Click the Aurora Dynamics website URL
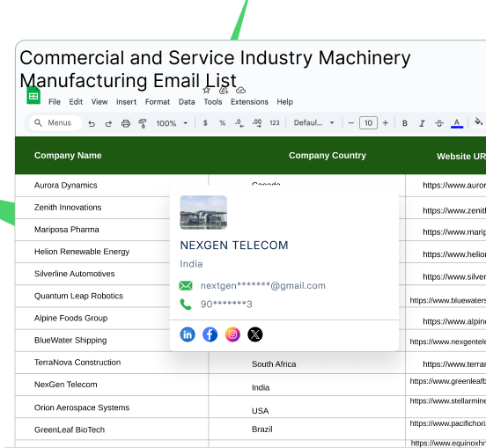This screenshot has height=448, width=486. coord(454,185)
